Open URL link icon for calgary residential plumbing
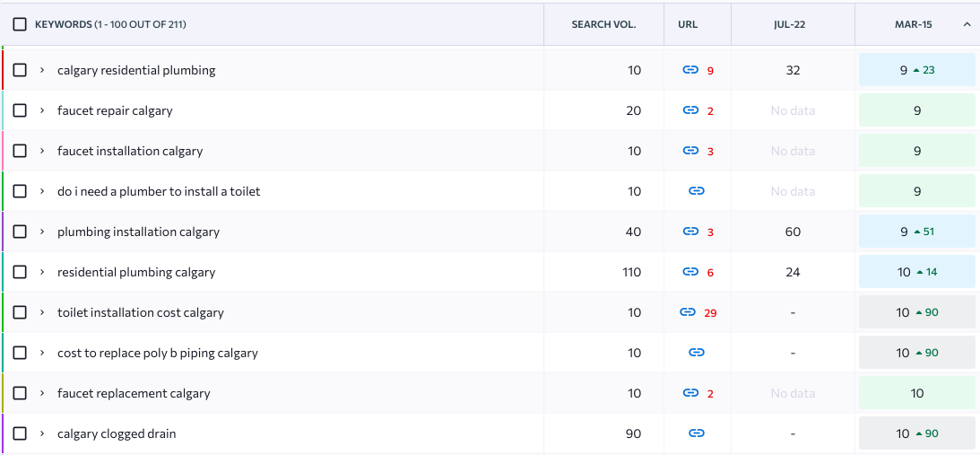 point(689,70)
